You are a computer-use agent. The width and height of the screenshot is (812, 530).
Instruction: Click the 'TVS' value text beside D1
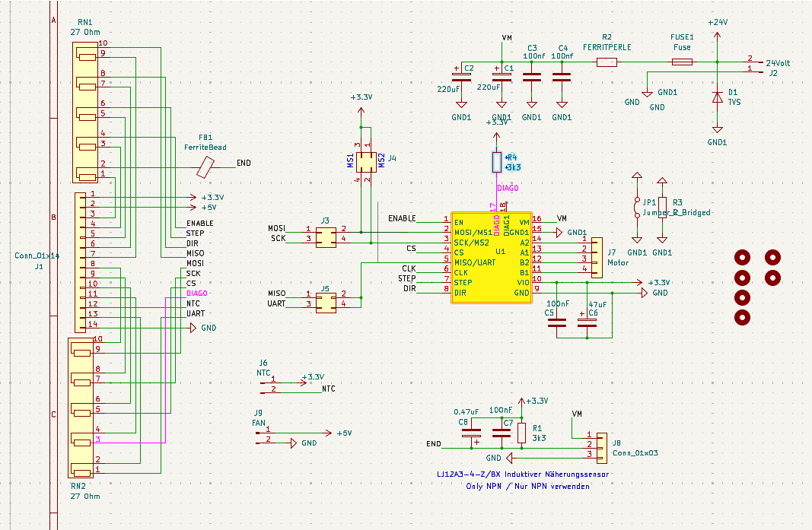point(734,102)
